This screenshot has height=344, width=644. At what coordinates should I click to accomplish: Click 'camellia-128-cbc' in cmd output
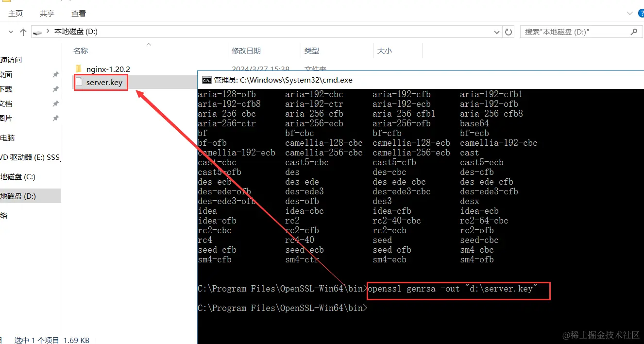tap(324, 143)
